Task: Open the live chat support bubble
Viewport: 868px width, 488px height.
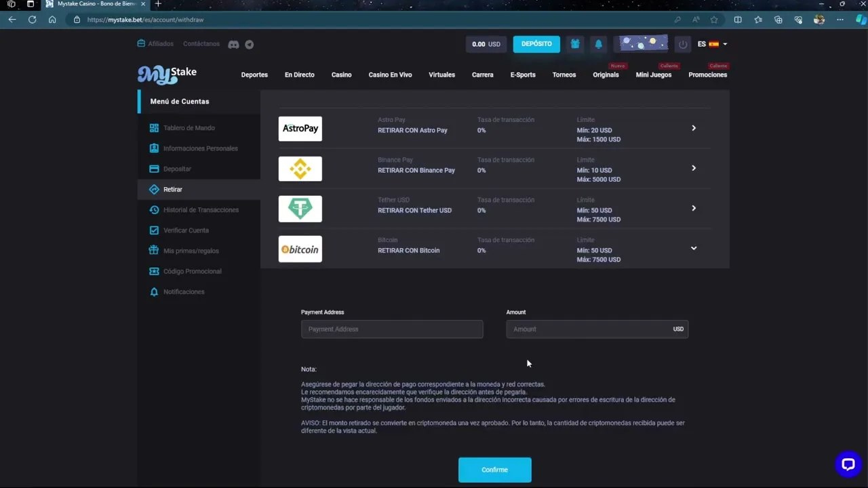Action: (x=848, y=464)
